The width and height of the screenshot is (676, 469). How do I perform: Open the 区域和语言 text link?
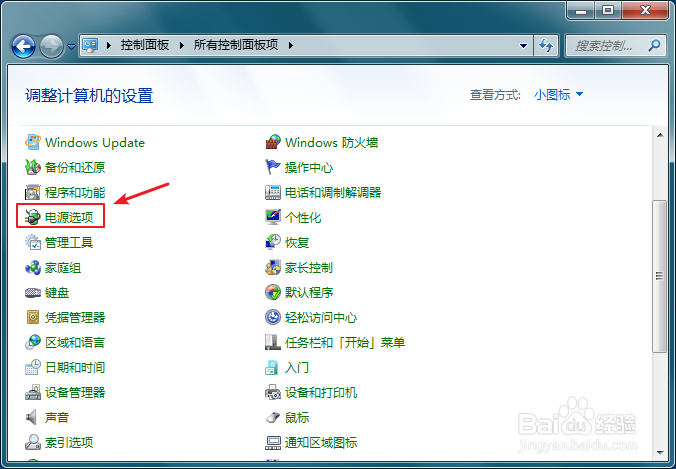(75, 343)
